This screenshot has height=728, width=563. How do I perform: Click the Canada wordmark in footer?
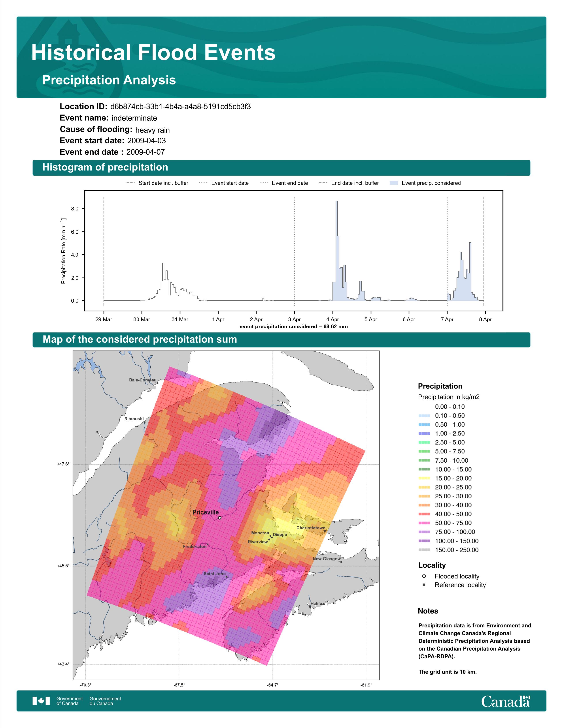pyautogui.click(x=506, y=701)
